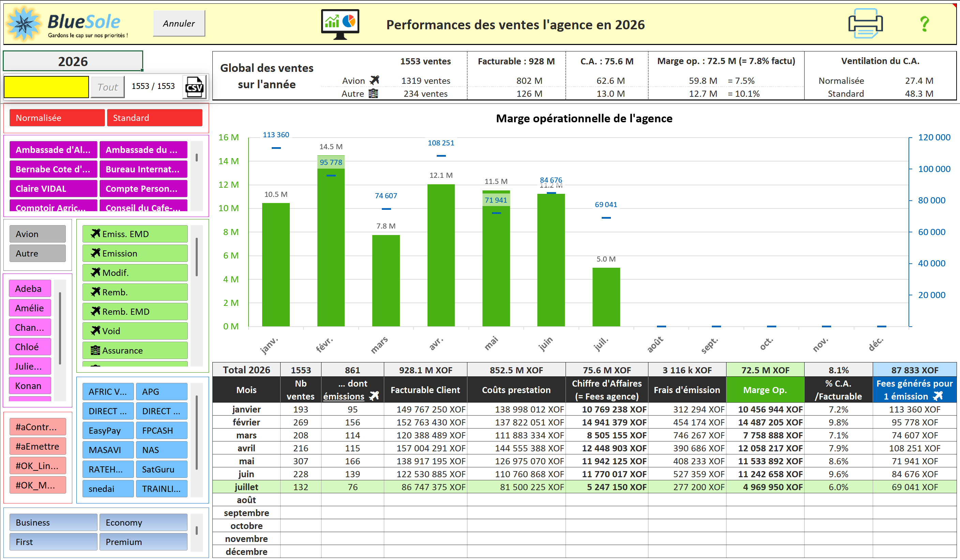Screen dimensions: 960x560
Task: Select EasyPay supplier filter
Action: click(108, 431)
